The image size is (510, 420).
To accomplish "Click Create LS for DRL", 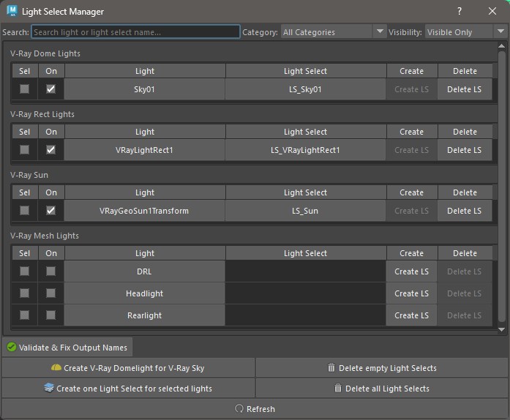I will [x=411, y=271].
